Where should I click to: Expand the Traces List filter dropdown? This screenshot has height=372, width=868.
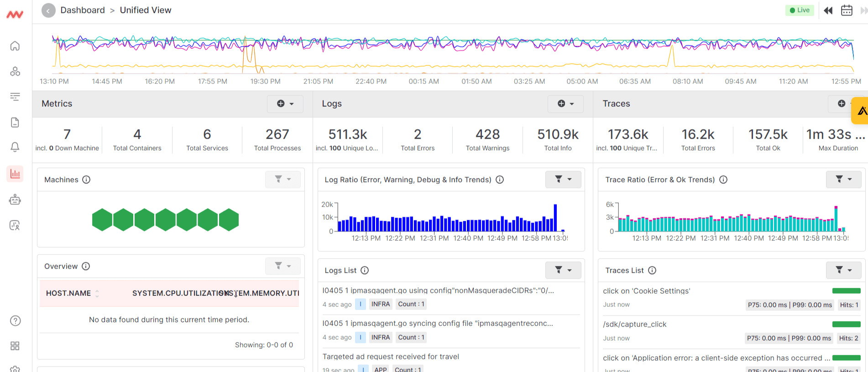click(x=843, y=270)
